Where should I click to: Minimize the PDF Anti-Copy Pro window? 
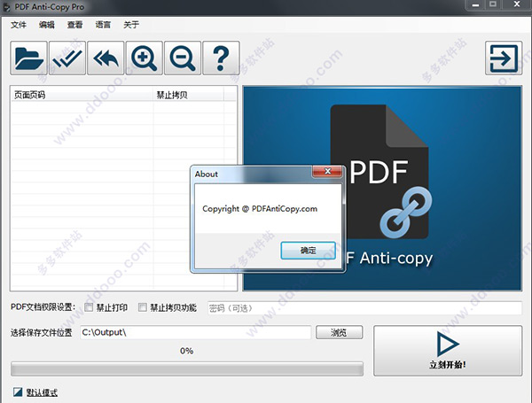click(475, 4)
